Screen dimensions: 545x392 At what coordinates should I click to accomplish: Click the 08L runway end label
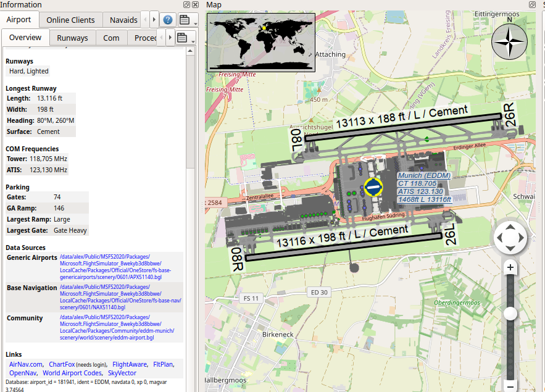(297, 140)
